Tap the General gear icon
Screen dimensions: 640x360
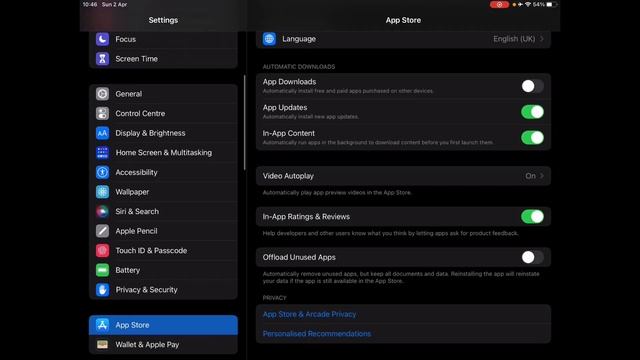point(102,94)
